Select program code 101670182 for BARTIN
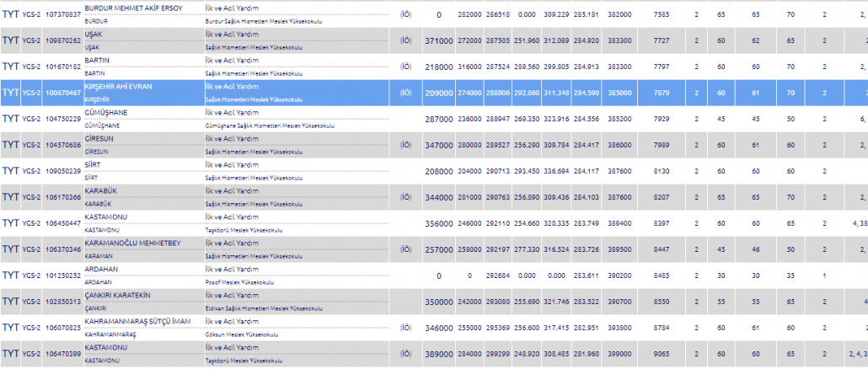This screenshot has width=868, height=369. [63, 66]
